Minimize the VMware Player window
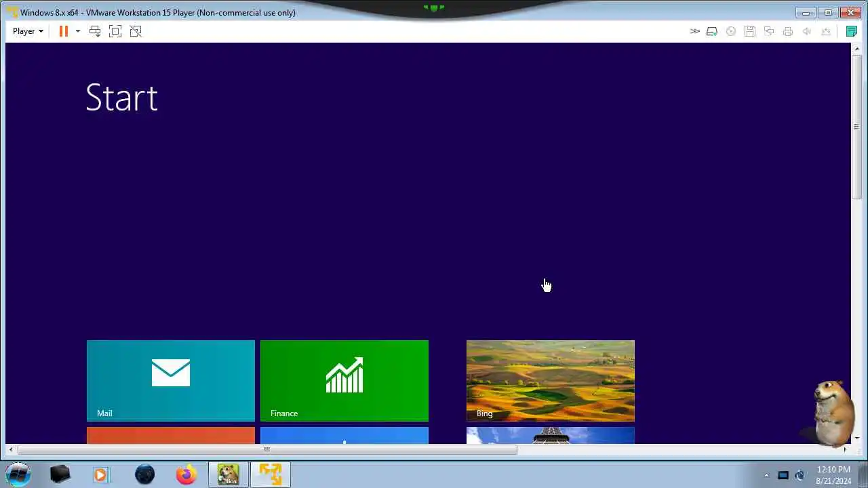Screen dimensions: 868x488 806,12
